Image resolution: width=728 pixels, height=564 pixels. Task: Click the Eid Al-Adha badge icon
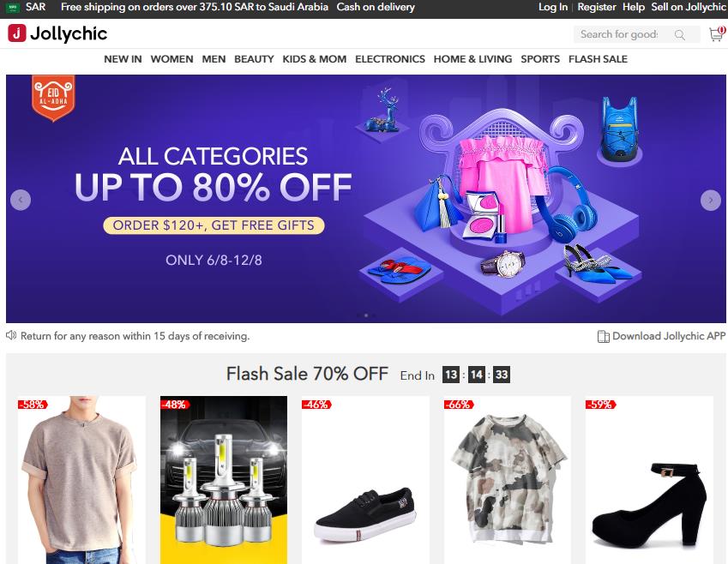pos(53,98)
